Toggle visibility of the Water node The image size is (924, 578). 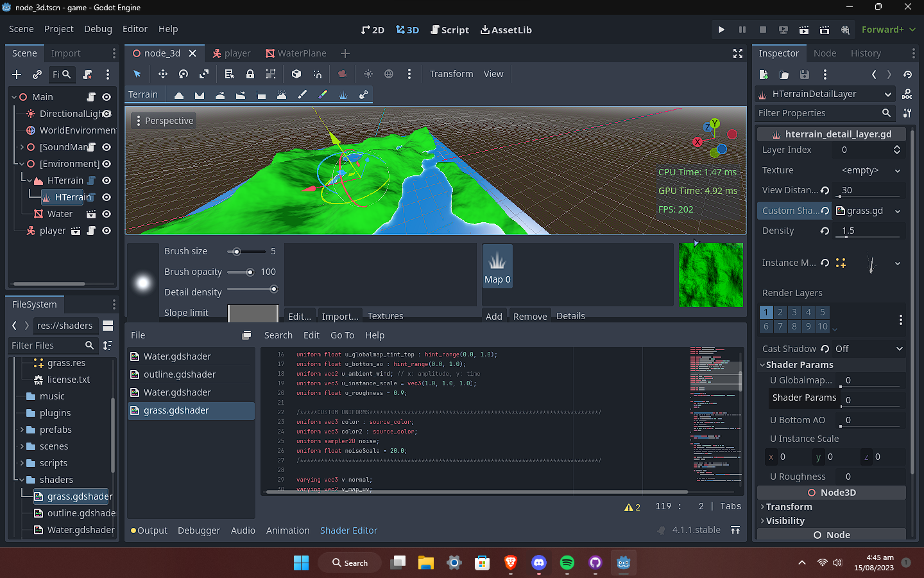[x=107, y=214]
